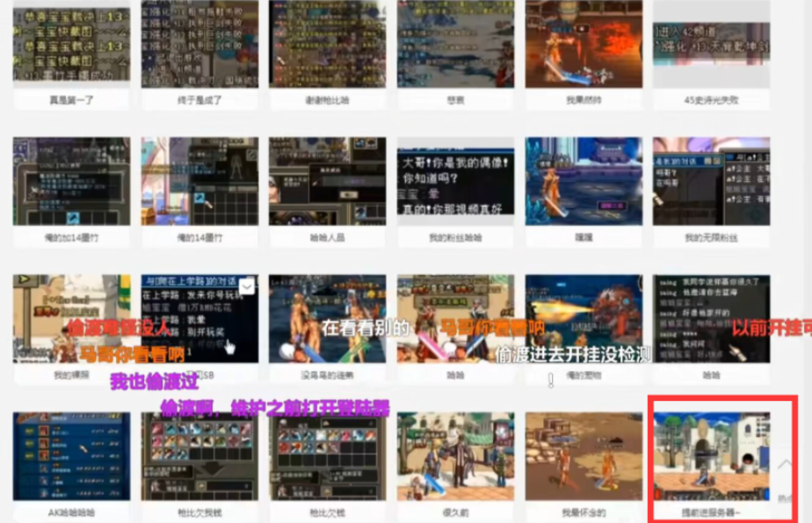
Task: Open the pink-sword characters thumbnail captioned 哈哈
Action: [x=456, y=318]
